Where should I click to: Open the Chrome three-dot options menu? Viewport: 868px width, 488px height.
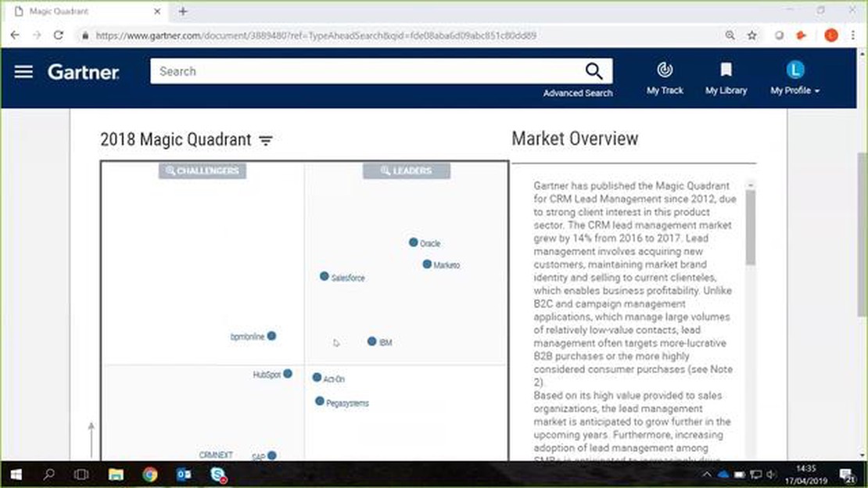853,35
